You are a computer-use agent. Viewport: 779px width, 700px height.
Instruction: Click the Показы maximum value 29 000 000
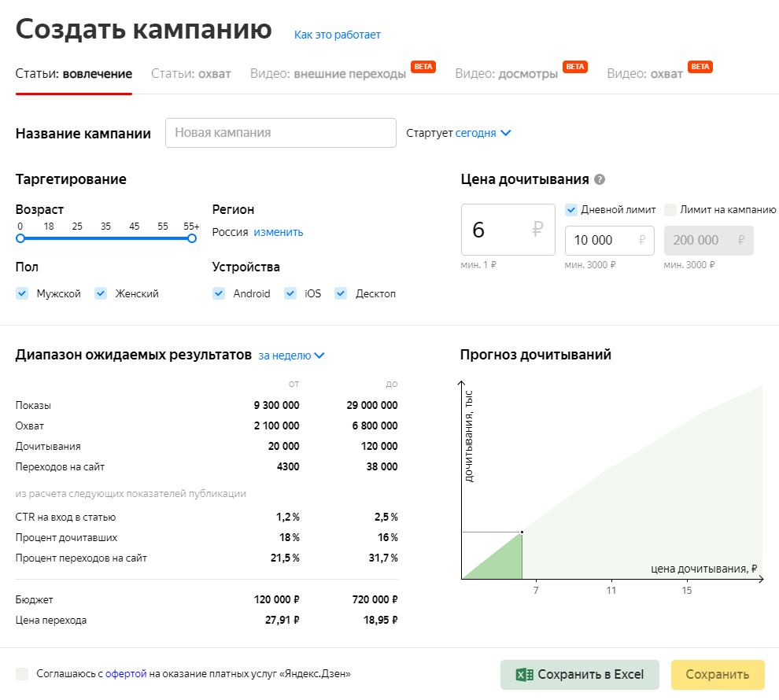coord(372,405)
